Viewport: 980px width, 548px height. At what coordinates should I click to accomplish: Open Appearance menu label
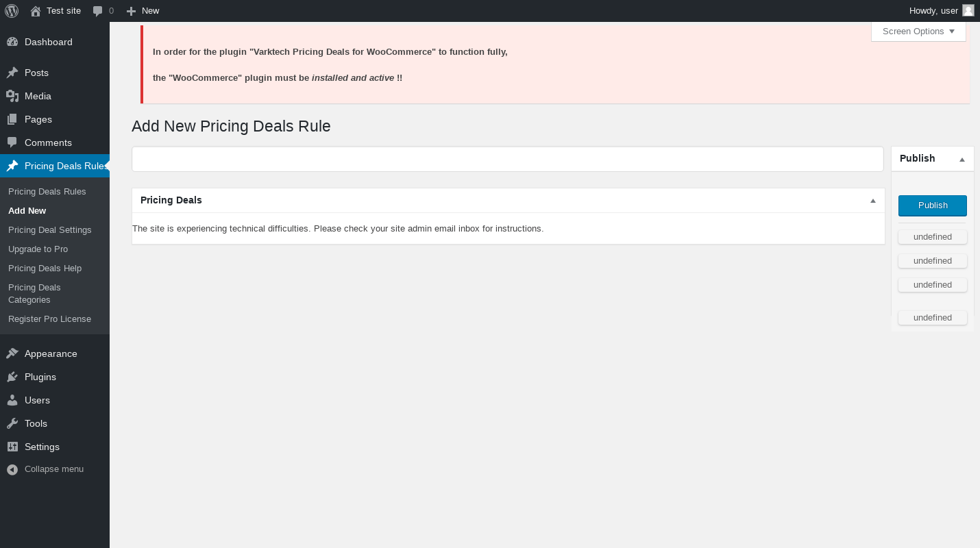pos(51,353)
